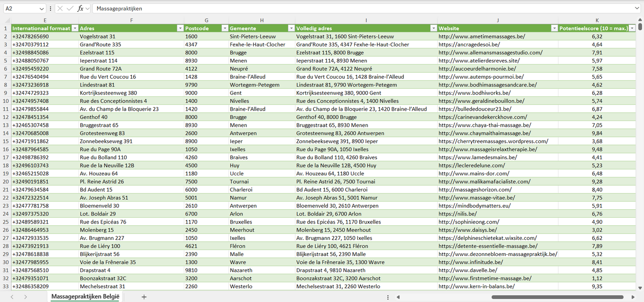This screenshot has height=302, width=644.
Task: Click the horizontal scrollbar thumb
Action: point(557,297)
